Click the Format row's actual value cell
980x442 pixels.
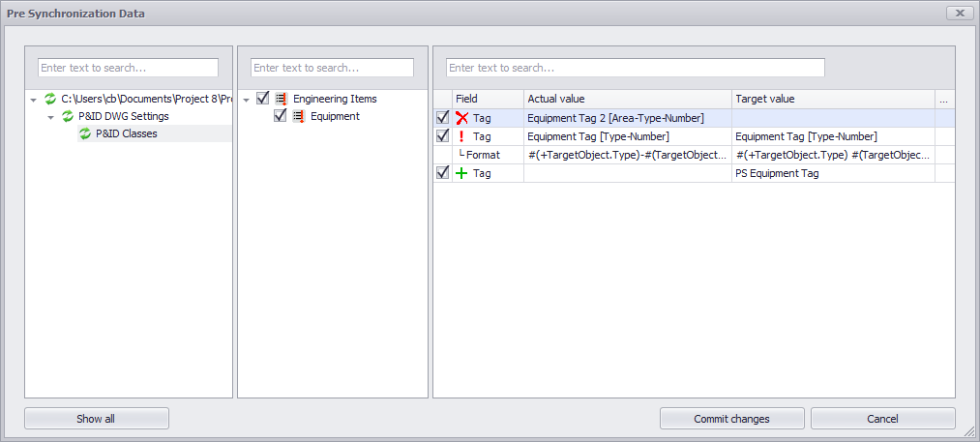pyautogui.click(x=628, y=155)
